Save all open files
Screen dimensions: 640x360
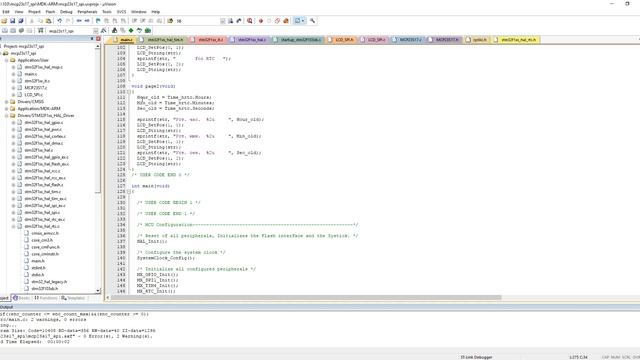coord(21,21)
